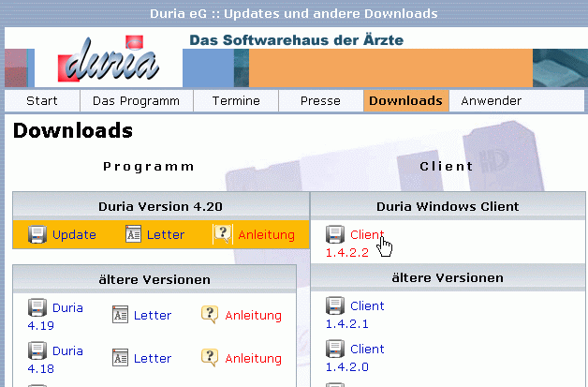Image resolution: width=588 pixels, height=387 pixels.
Task: Click the 'Client' column heading
Action: coord(447,166)
